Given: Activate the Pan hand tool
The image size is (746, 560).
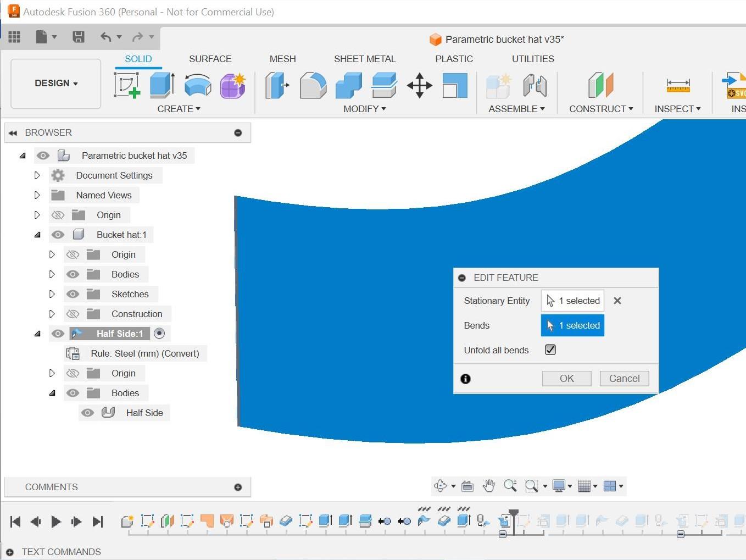Looking at the screenshot, I should point(489,486).
